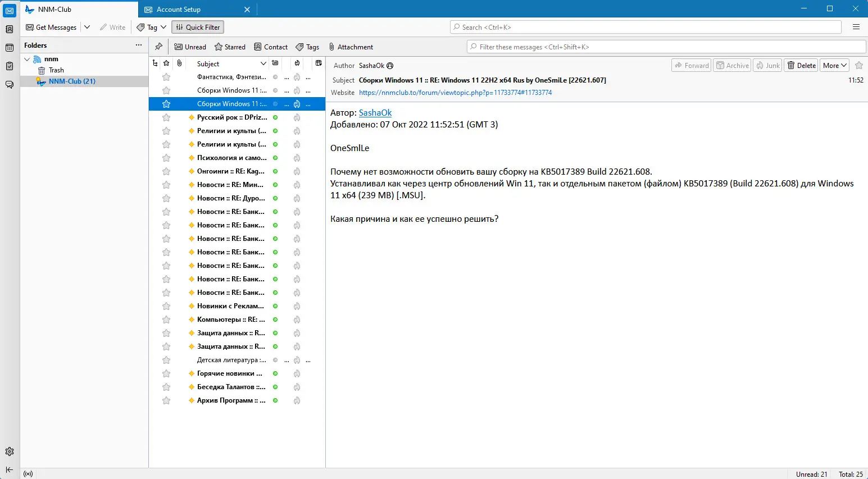
Task: Collapse the nnm account tree
Action: click(27, 59)
